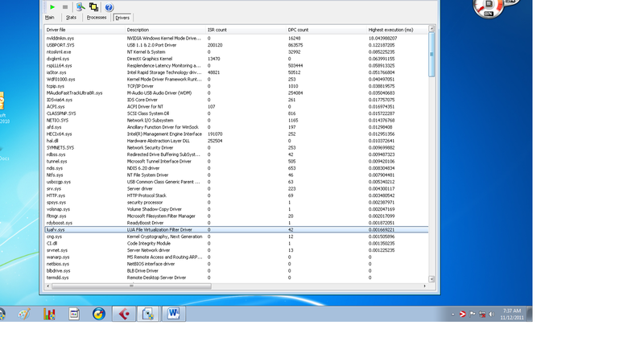
Task: Click the vertical scrollbar up arrow
Action: click(431, 29)
